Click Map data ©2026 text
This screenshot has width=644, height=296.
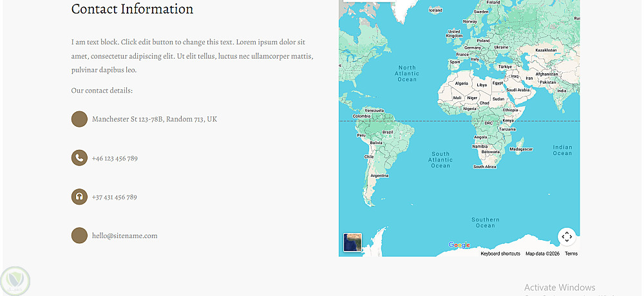click(542, 254)
